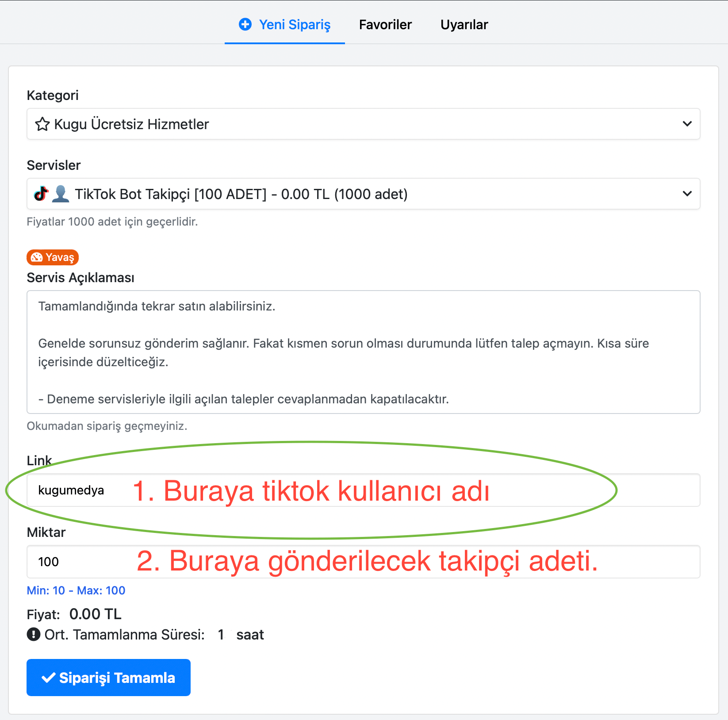Click the star icon in Kategori field

click(x=42, y=124)
